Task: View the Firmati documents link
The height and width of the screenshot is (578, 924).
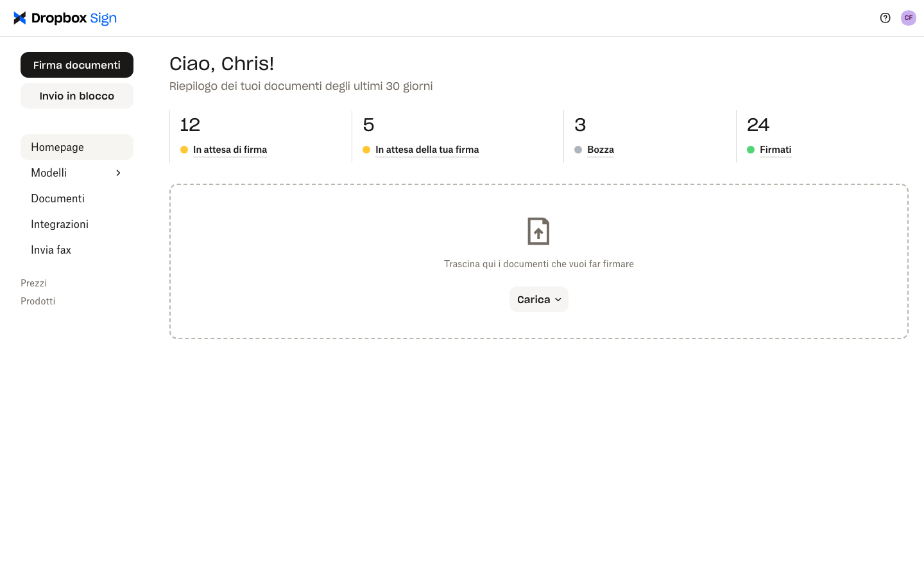Action: 775,150
